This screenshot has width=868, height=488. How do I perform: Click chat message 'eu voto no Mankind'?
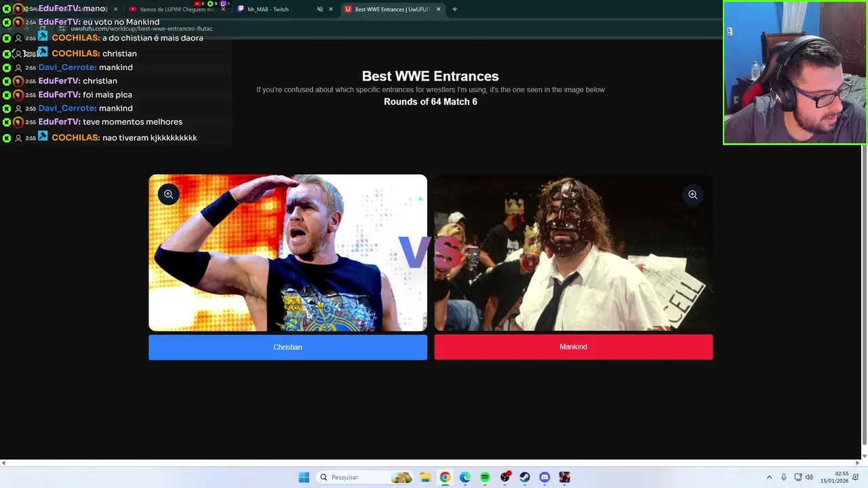(121, 22)
